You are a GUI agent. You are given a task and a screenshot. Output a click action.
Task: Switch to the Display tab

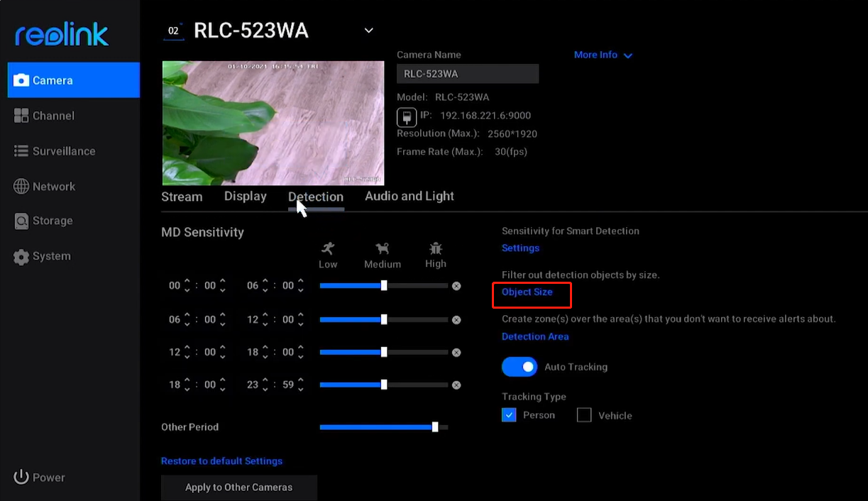point(246,197)
